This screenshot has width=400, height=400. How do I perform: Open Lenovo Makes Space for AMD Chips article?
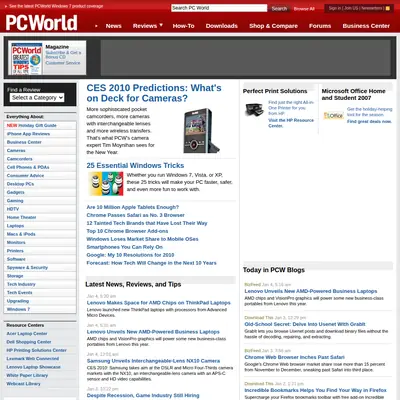coord(159,303)
